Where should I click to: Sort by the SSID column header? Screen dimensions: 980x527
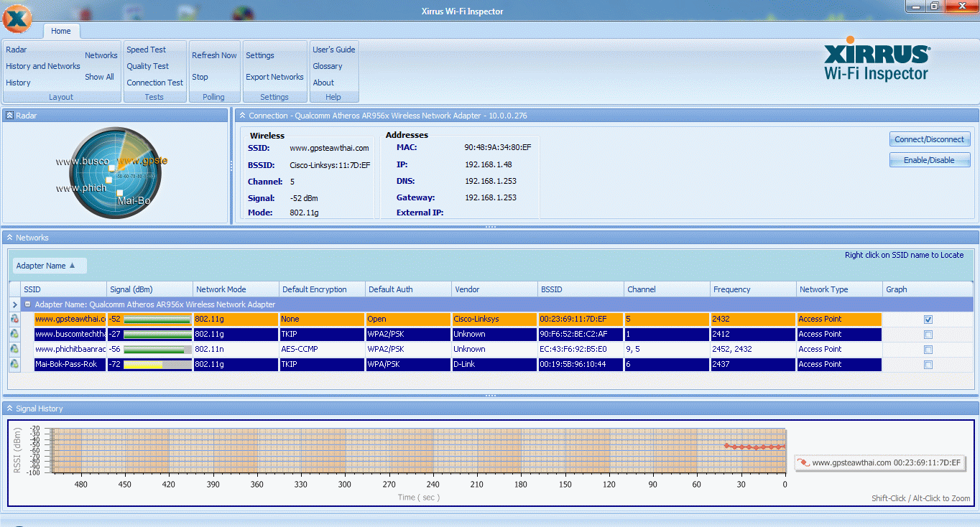coord(64,289)
